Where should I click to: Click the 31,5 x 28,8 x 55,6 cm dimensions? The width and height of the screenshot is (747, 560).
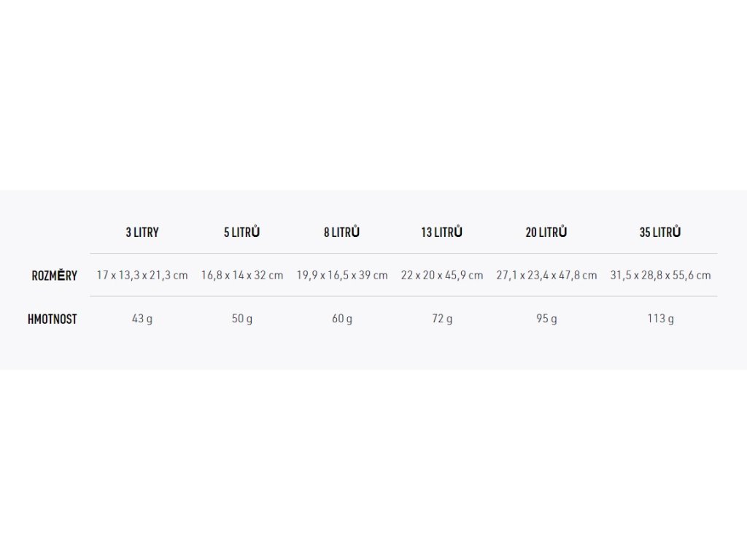point(659,275)
